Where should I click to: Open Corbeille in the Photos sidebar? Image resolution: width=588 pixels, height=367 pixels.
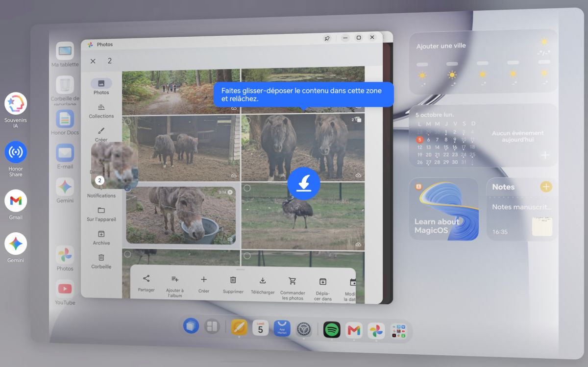(x=101, y=261)
